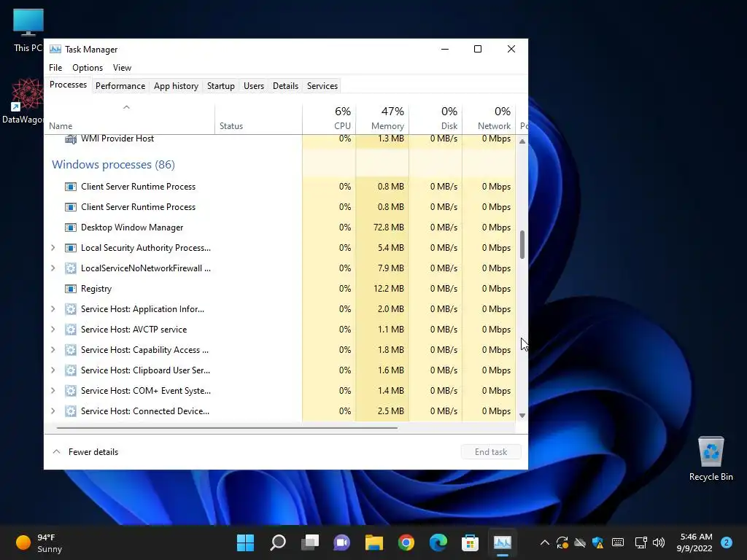
Task: Click the Local Security Authority Process icon
Action: [71, 248]
